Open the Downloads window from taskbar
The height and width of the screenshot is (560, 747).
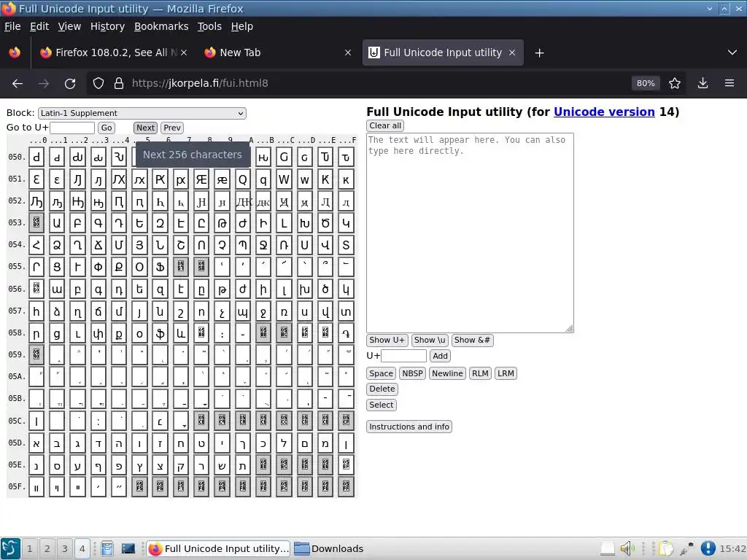[330, 548]
